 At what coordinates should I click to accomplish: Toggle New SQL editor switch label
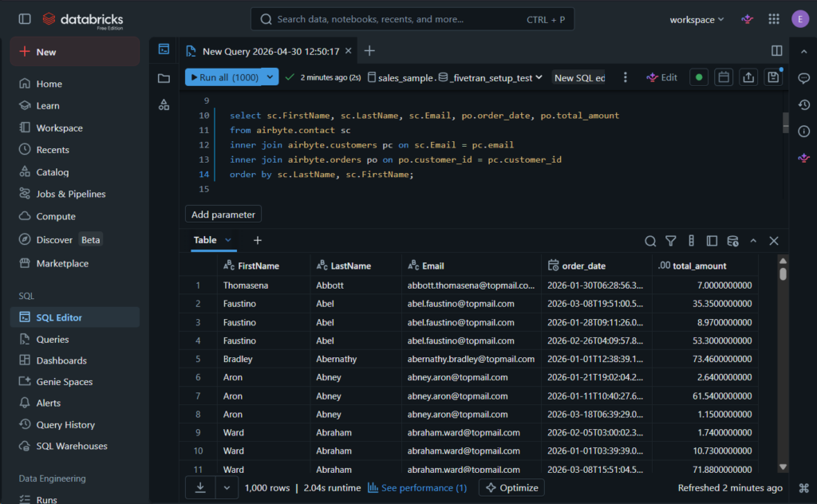[x=579, y=77]
